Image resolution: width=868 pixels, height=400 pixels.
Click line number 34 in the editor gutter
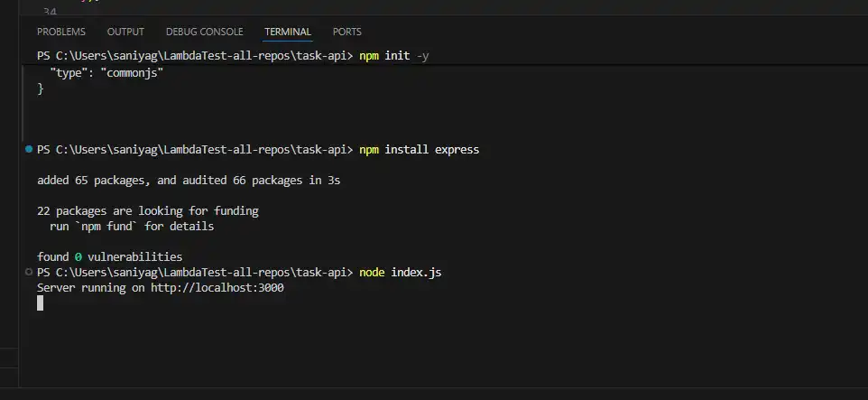[49, 12]
